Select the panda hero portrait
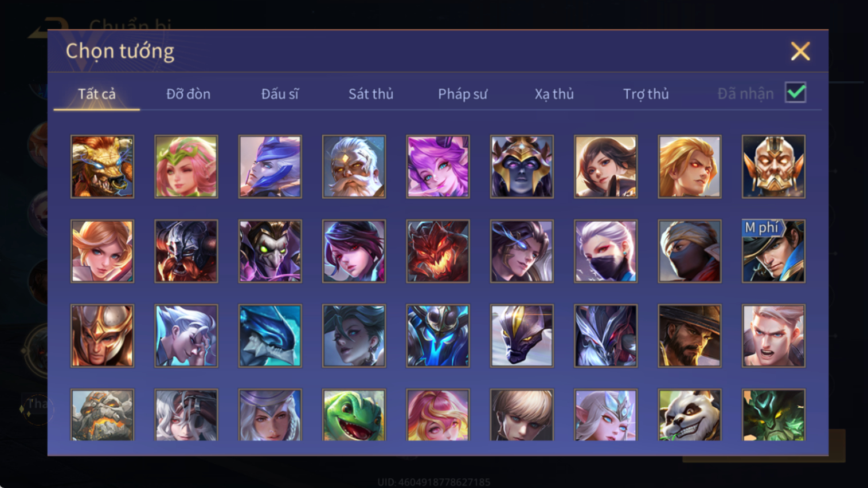 pyautogui.click(x=690, y=415)
